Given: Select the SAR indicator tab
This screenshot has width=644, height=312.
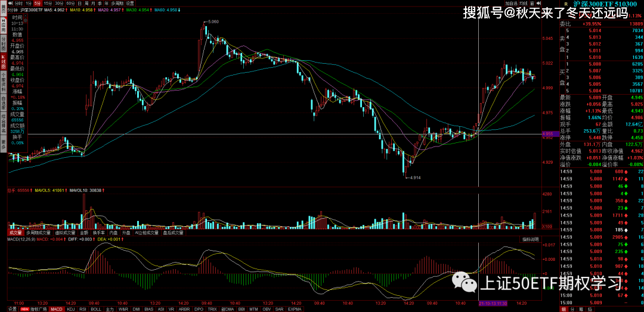Looking at the screenshot, I should tap(279, 309).
